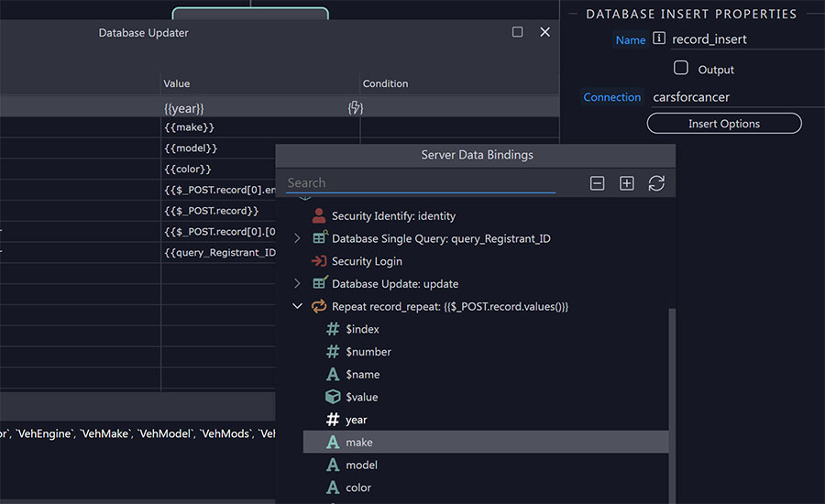Click the info icon next to Name
The image size is (825, 504).
tap(659, 38)
